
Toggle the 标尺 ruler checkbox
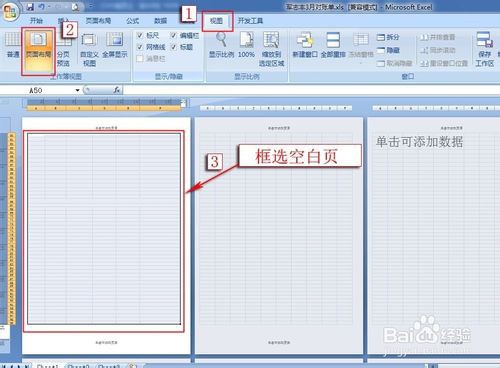pos(140,35)
